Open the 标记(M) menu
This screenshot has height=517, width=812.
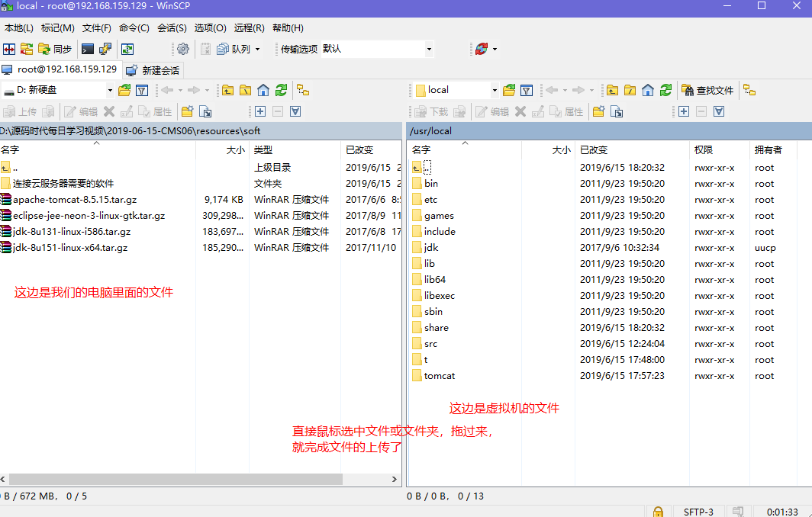57,28
